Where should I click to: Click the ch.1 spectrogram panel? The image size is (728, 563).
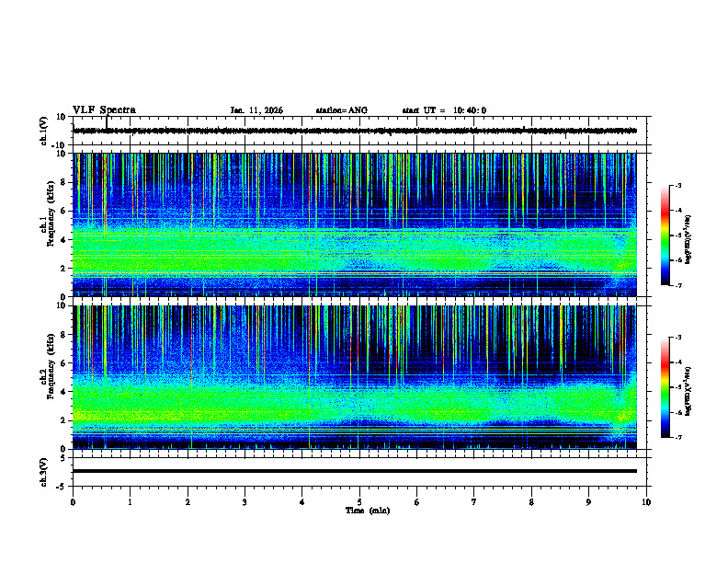click(x=355, y=224)
